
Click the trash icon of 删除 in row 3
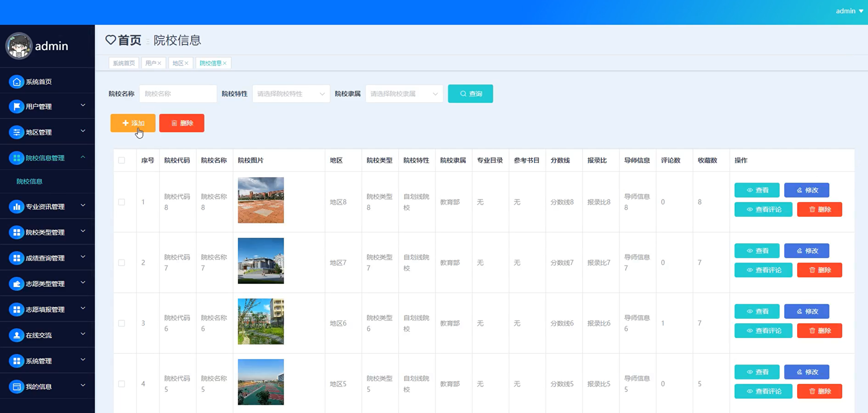tap(812, 330)
